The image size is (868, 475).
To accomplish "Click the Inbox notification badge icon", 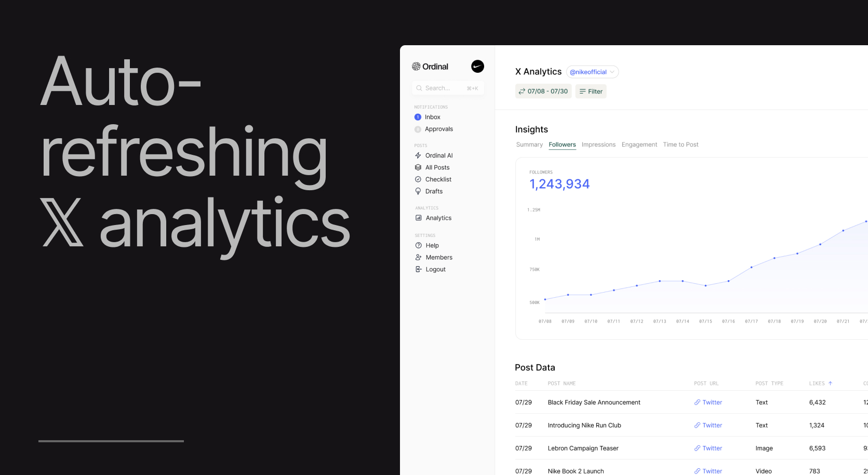I will [418, 117].
